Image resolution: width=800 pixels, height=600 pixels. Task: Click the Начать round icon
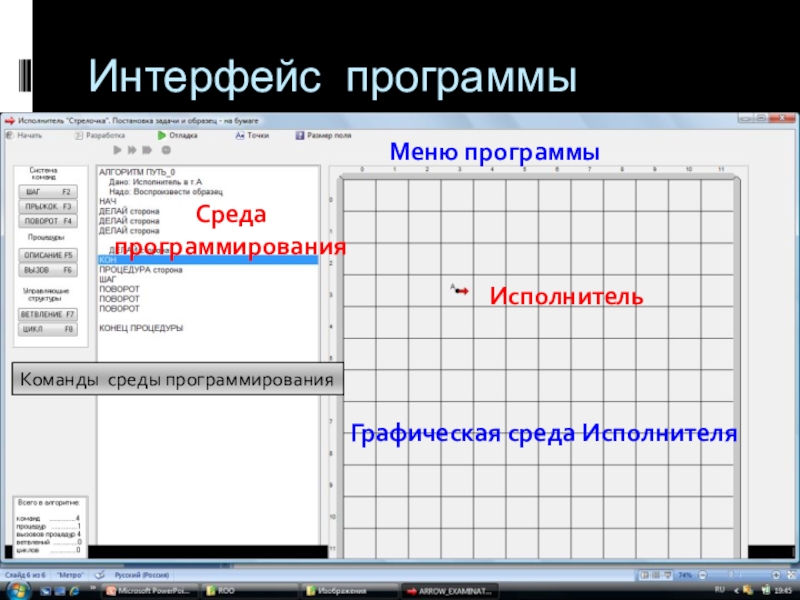pyautogui.click(x=10, y=135)
